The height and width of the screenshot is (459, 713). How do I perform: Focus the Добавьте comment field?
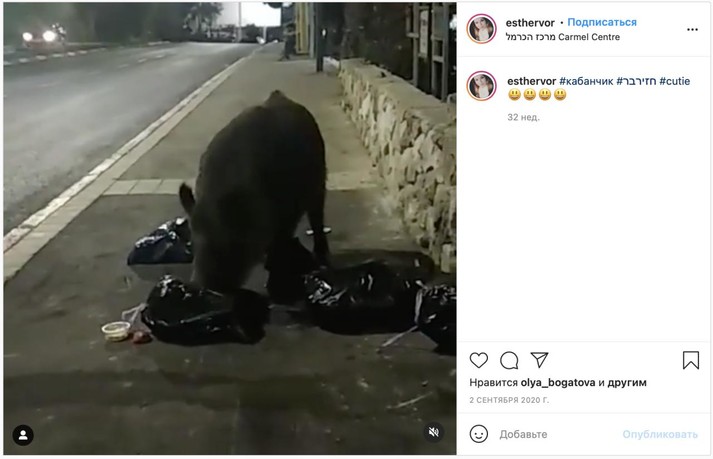tap(558, 434)
